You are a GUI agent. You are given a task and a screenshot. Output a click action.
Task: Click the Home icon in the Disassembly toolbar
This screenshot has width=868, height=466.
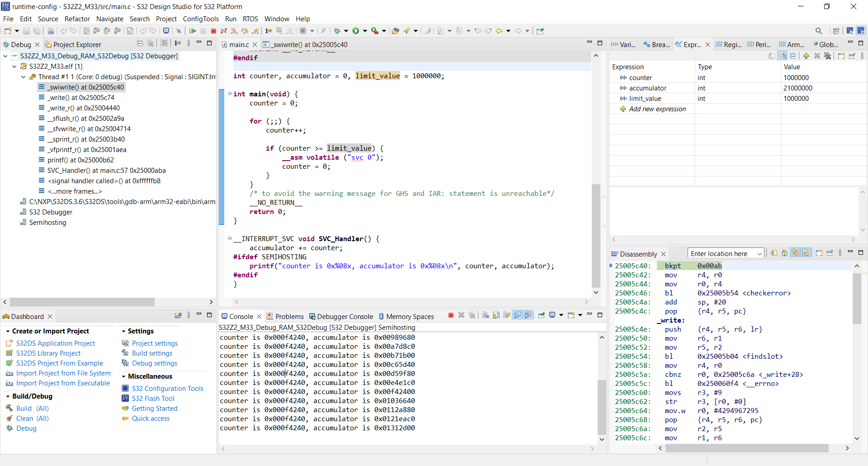tap(784, 253)
